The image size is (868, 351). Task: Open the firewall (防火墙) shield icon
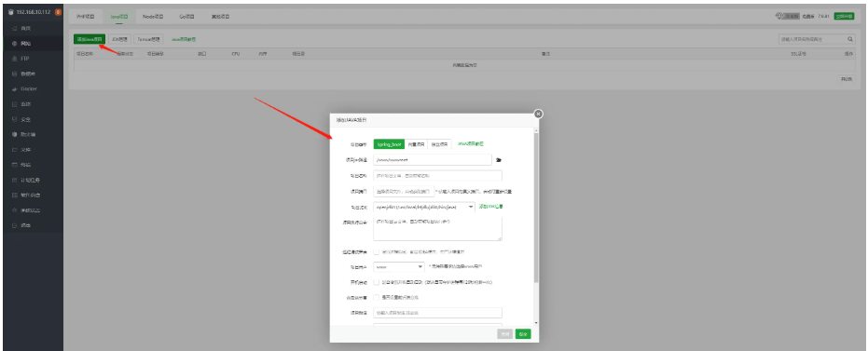point(14,134)
